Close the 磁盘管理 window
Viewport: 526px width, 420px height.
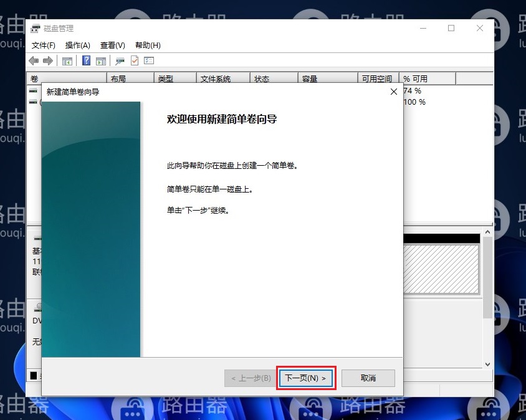click(x=480, y=28)
